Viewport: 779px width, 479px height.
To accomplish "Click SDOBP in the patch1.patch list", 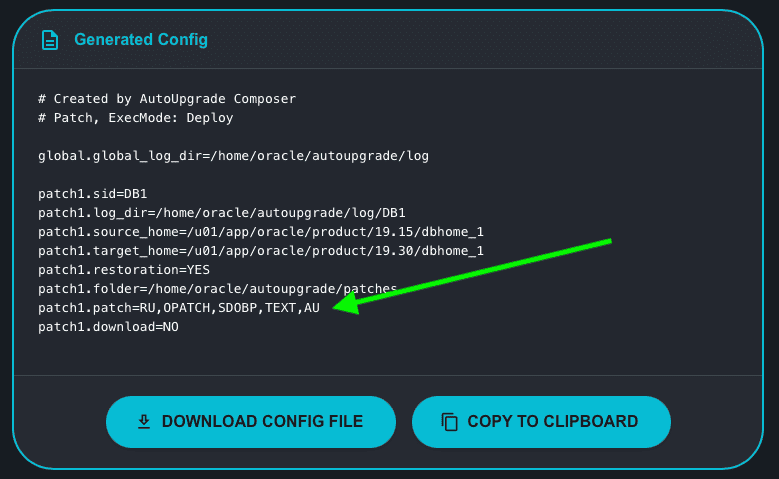I will (x=237, y=308).
